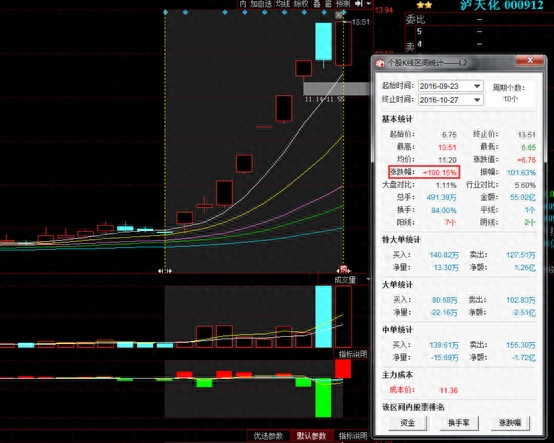Select the 优选参数 tab
The height and width of the screenshot is (443, 554).
pyautogui.click(x=268, y=436)
